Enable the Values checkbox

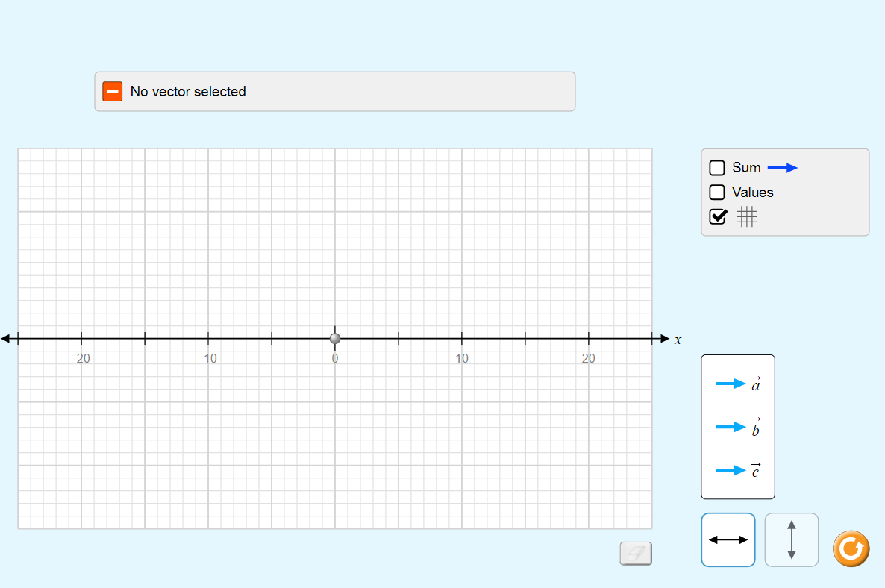pos(717,192)
